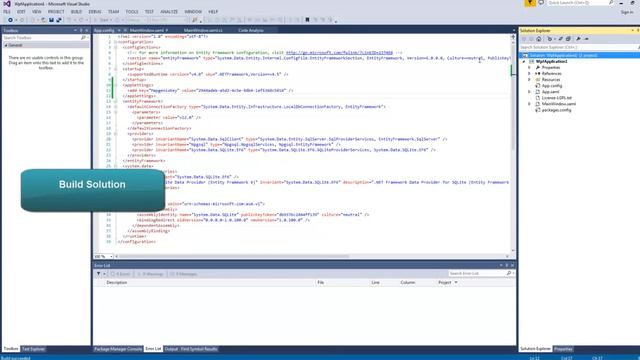
Task: Toggle the Warnings filter in Error List
Action: click(x=150, y=274)
